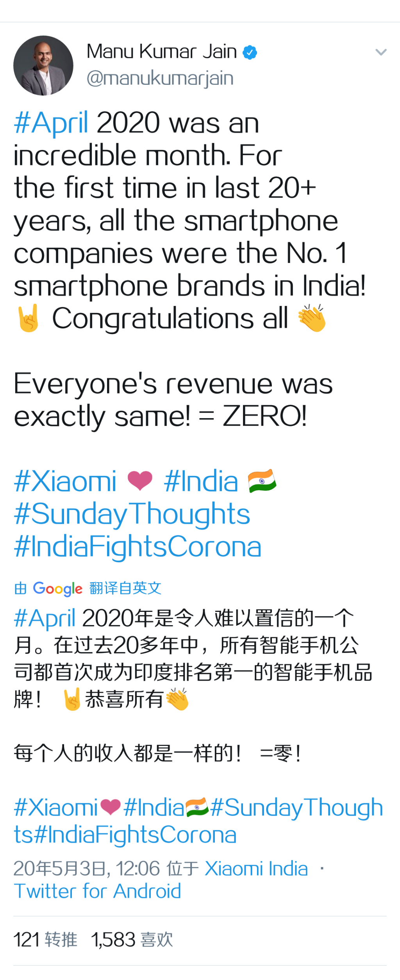400x980 pixels.
Task: View the 1,583 likes list
Action: (x=132, y=940)
